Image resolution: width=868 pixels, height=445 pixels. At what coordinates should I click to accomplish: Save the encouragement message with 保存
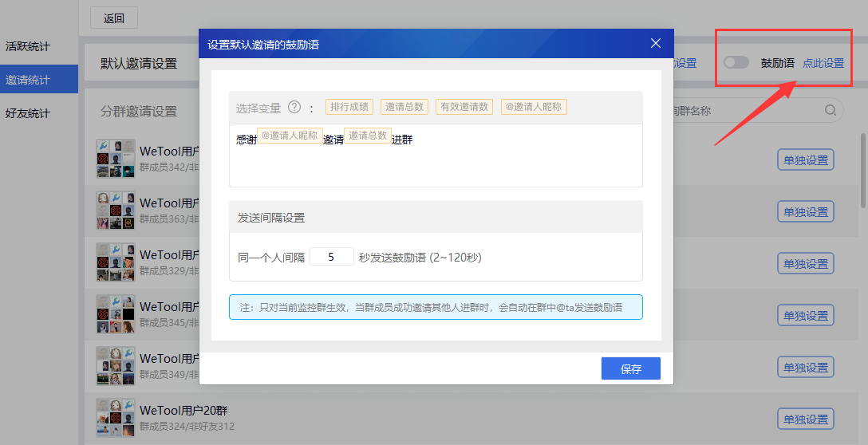[630, 368]
